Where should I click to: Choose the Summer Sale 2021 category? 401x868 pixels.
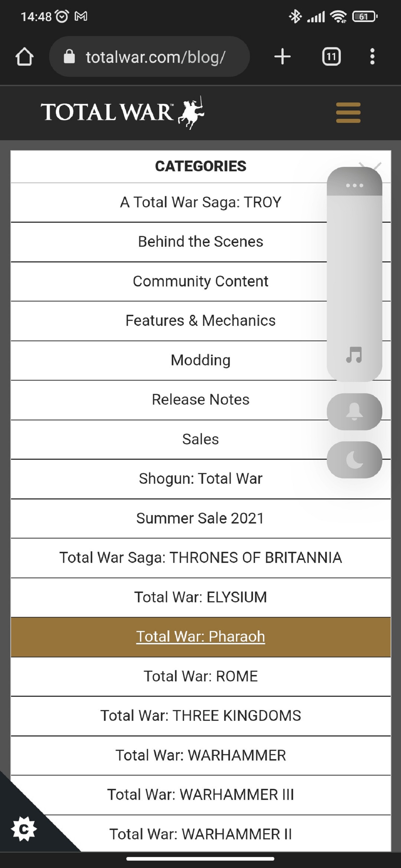[200, 518]
